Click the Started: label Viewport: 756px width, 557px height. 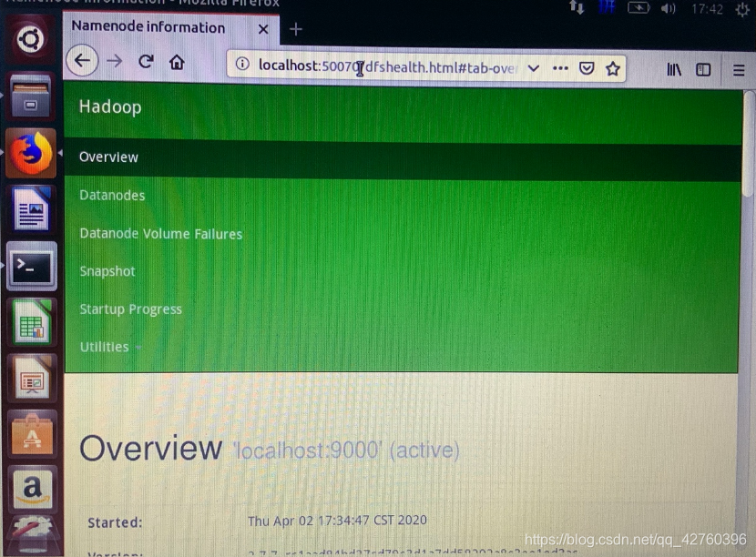click(x=115, y=522)
